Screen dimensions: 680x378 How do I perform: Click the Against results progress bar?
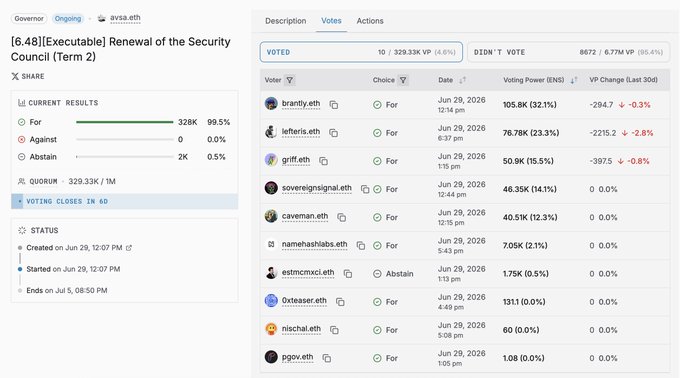tap(125, 140)
